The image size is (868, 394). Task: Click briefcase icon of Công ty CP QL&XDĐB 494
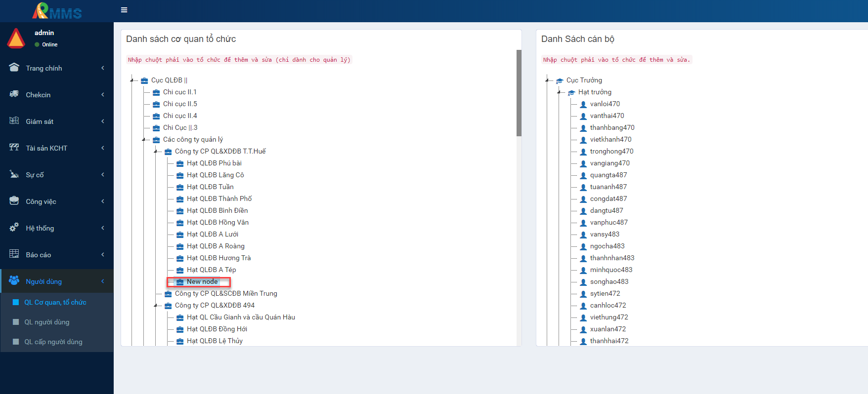pyautogui.click(x=168, y=306)
